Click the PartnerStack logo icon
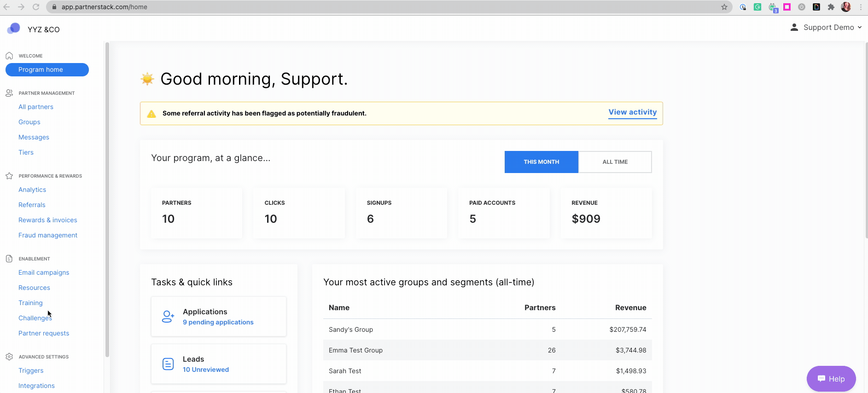Viewport: 868px width, 393px height. coord(14,29)
